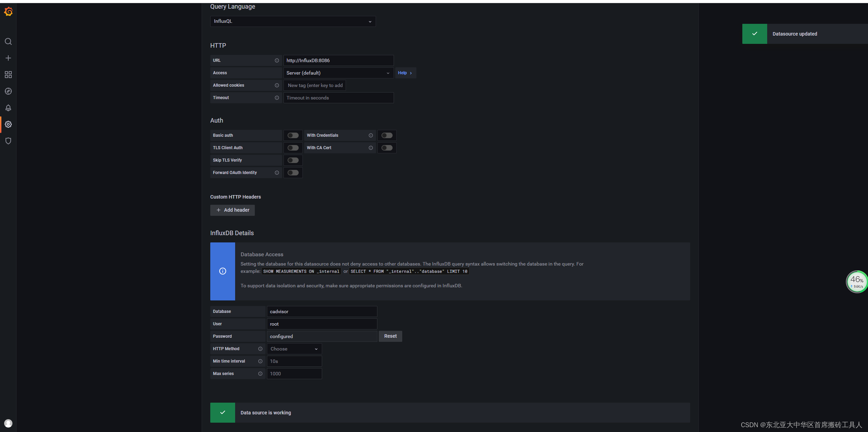Click the Allowed cookies tag input
868x432 pixels.
315,85
